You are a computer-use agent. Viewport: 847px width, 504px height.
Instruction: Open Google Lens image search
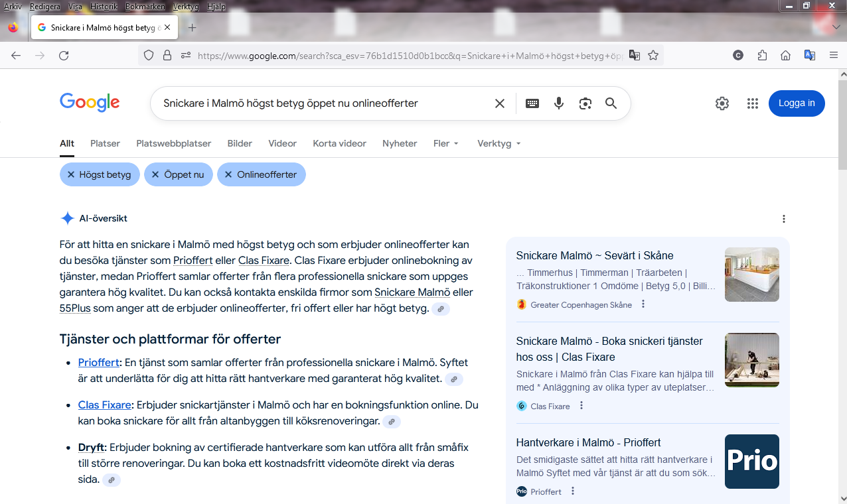click(585, 103)
